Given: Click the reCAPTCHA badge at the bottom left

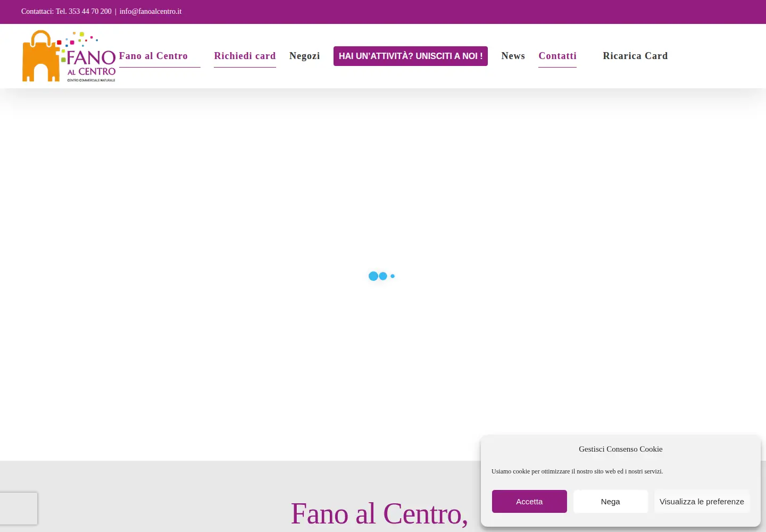Looking at the screenshot, I should click(x=19, y=508).
